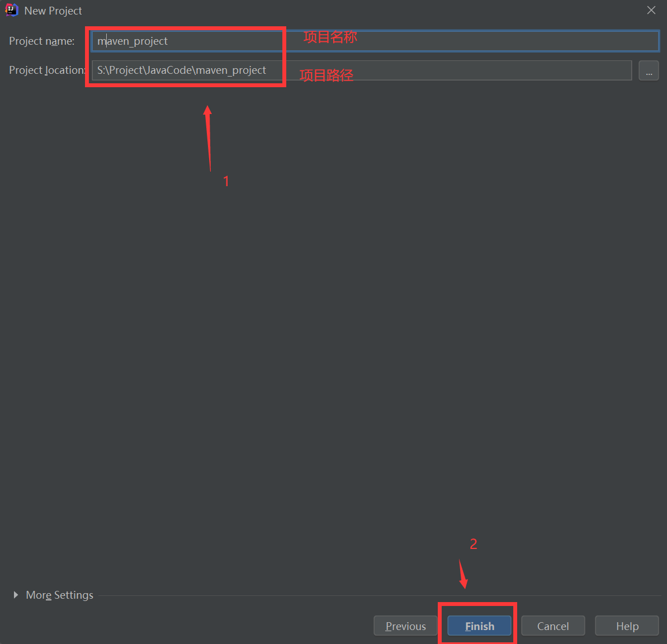Image resolution: width=667 pixels, height=644 pixels.
Task: Click the Finish button
Action: coord(479,626)
